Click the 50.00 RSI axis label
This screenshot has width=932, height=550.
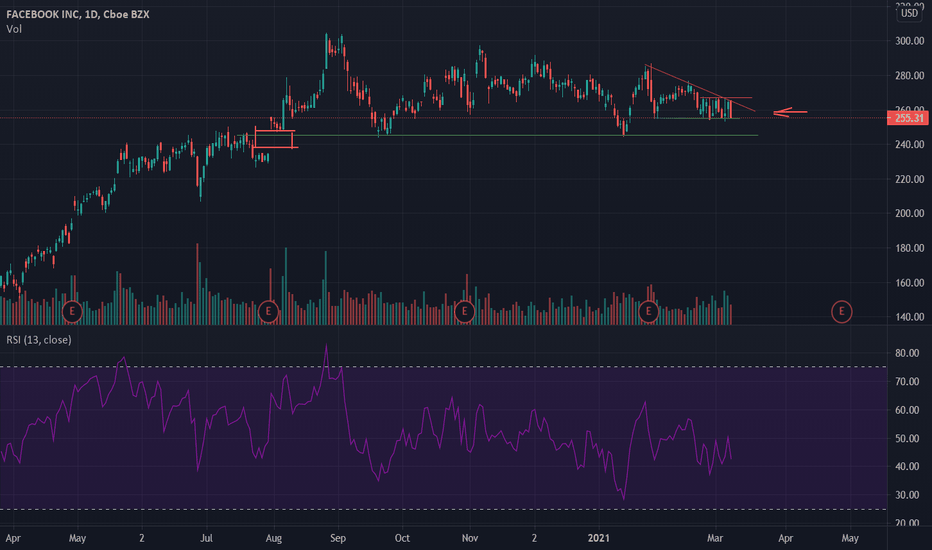(907, 439)
